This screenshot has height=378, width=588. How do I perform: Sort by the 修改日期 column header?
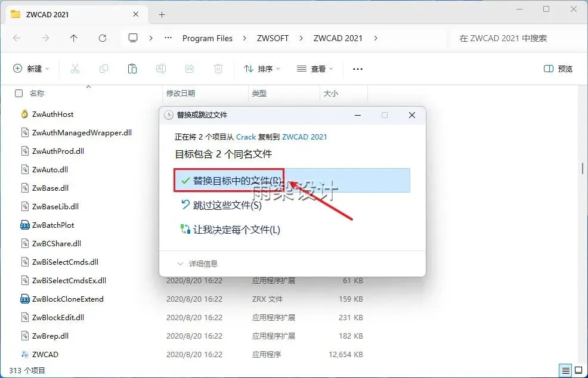[x=181, y=94]
